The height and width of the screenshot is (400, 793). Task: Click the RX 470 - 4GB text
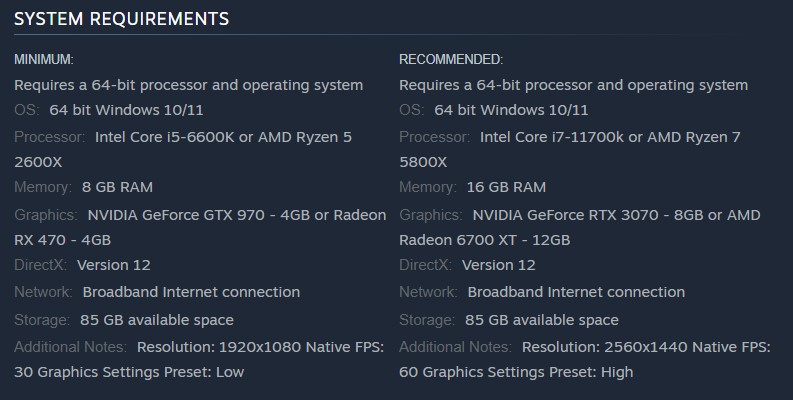pyautogui.click(x=63, y=240)
